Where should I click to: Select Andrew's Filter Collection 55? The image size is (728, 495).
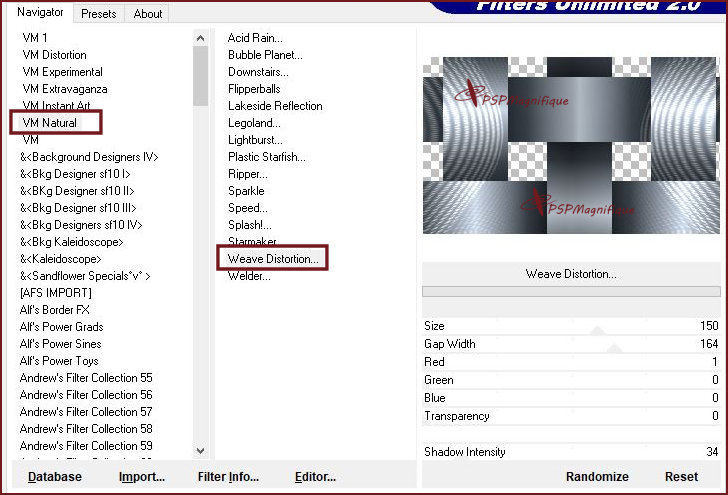(86, 378)
